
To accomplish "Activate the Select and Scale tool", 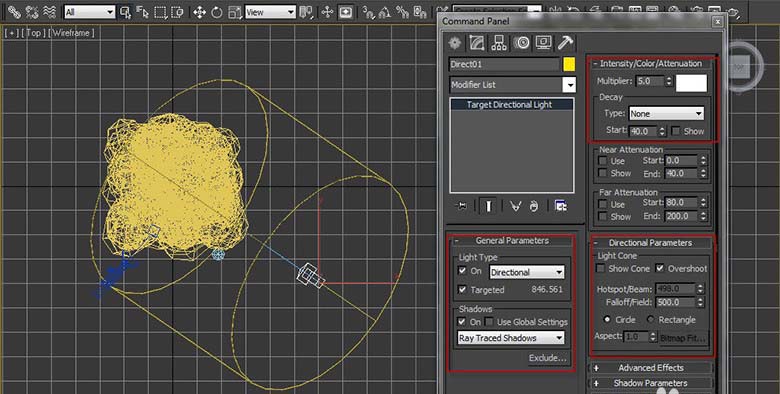I will click(234, 12).
